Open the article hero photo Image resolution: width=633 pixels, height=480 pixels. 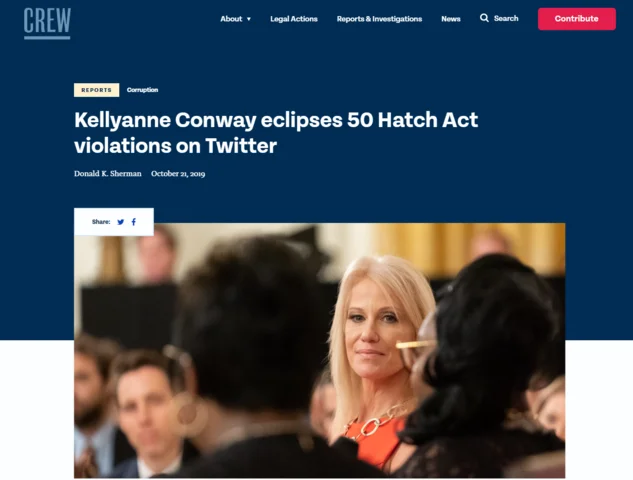pos(319,350)
